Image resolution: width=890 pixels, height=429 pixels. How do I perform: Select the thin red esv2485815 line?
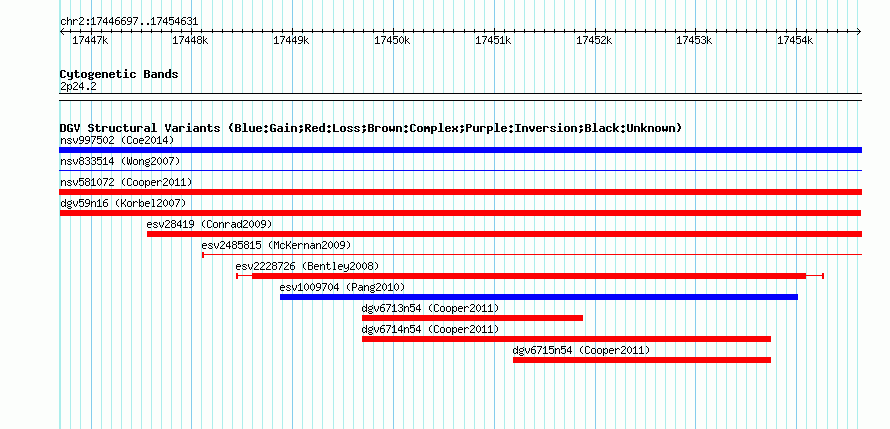point(532,255)
